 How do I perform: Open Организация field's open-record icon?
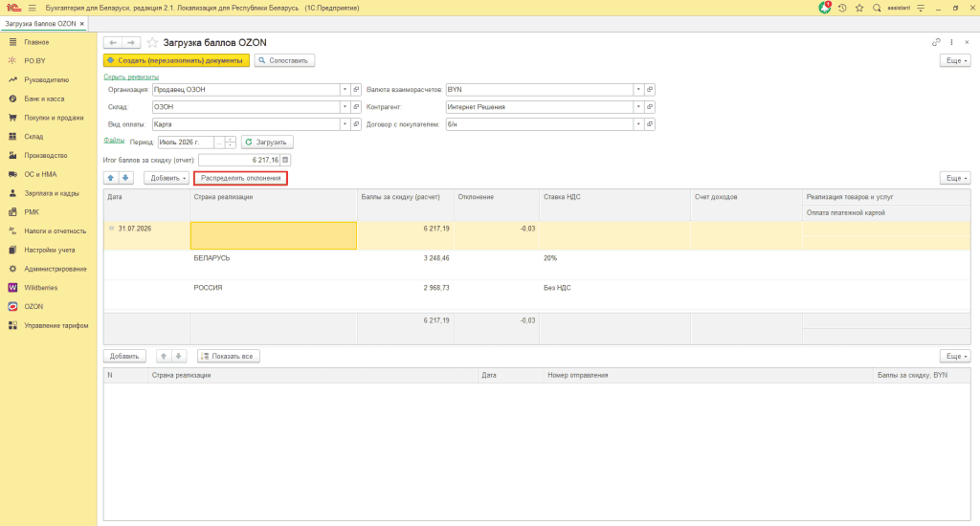pos(356,89)
